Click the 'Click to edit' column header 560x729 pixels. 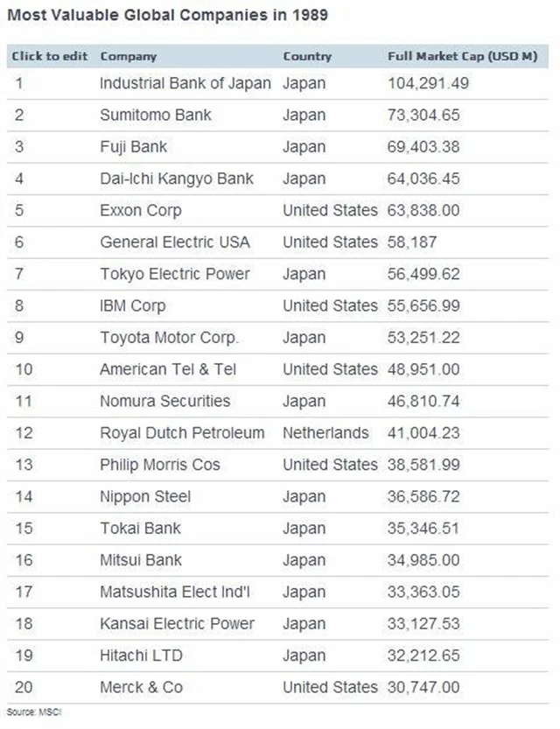(x=50, y=56)
